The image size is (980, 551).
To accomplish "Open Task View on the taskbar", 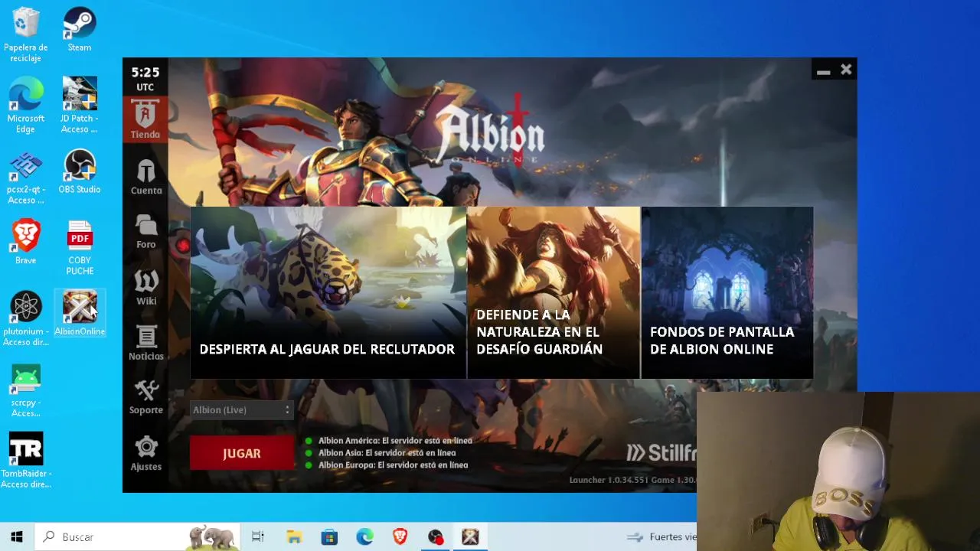I will tap(258, 537).
